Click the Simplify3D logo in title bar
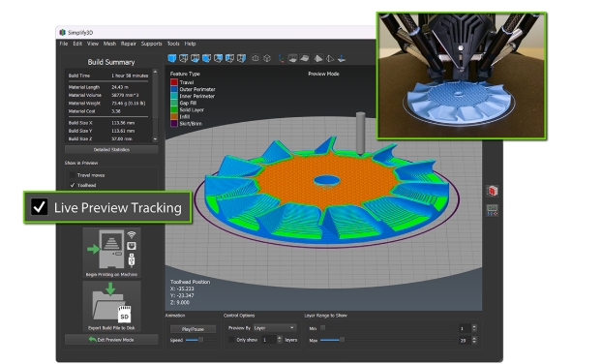The height and width of the screenshot is (364, 602). click(x=63, y=33)
